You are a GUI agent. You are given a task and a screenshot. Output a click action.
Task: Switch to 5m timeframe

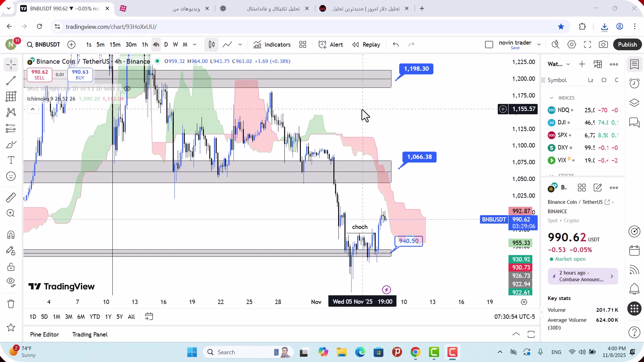[100, 45]
